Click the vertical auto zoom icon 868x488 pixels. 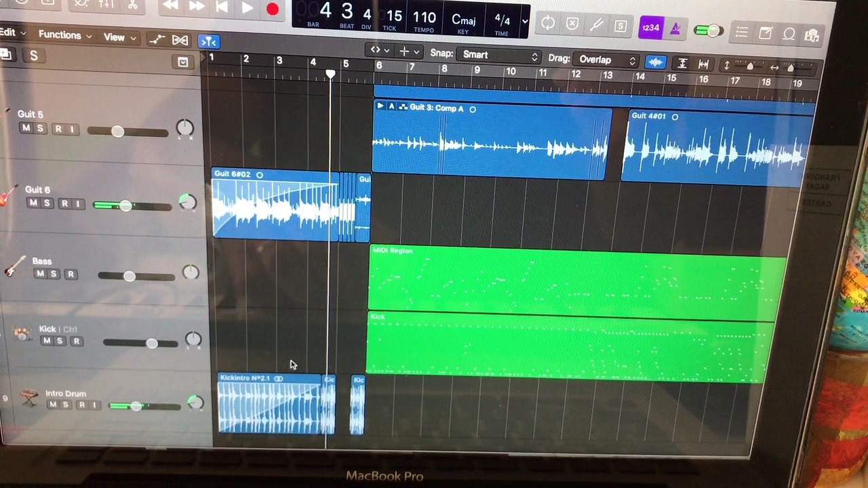point(682,64)
